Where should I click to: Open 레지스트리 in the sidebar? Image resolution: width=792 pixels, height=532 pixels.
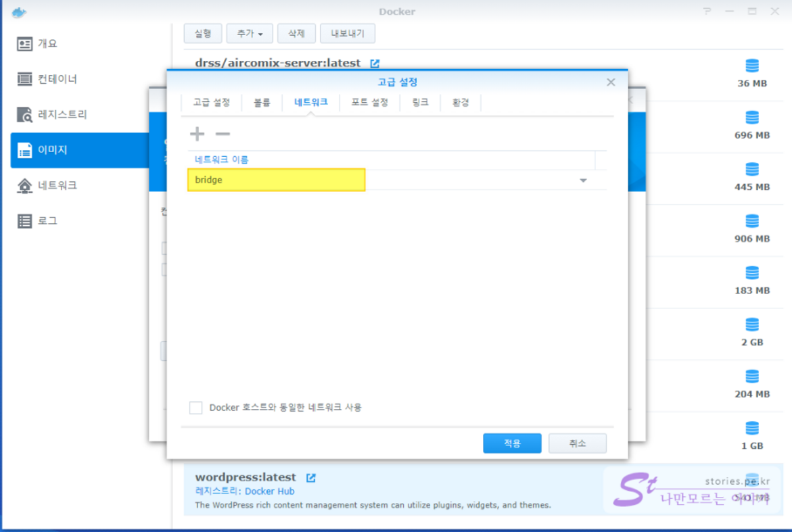click(62, 115)
